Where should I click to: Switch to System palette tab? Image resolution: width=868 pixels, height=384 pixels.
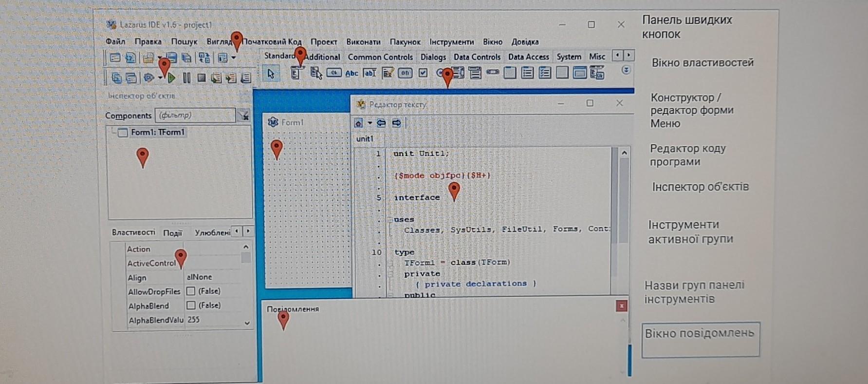(x=569, y=57)
